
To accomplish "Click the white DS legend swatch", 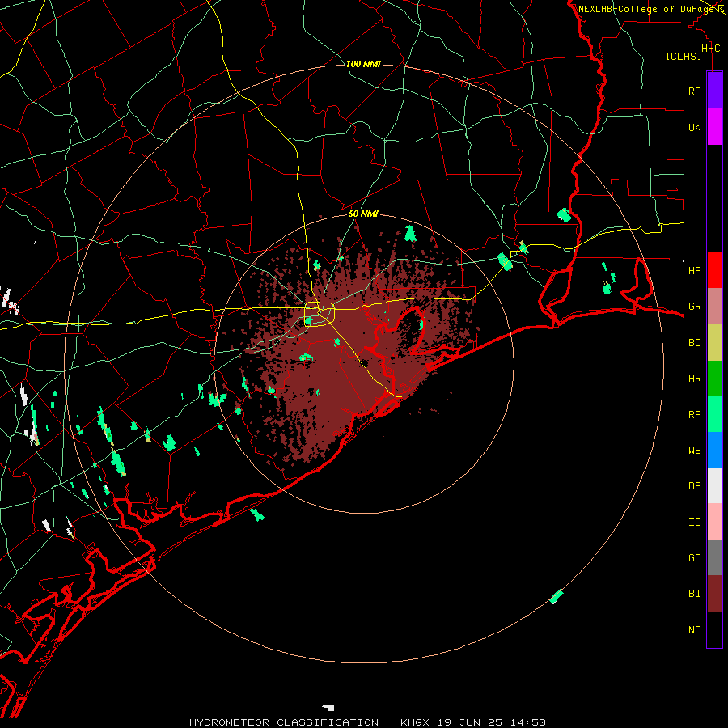I will [714, 485].
